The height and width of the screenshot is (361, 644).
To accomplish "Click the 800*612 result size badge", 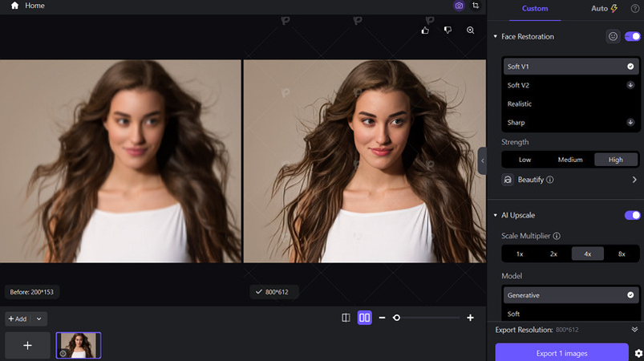I will [274, 292].
